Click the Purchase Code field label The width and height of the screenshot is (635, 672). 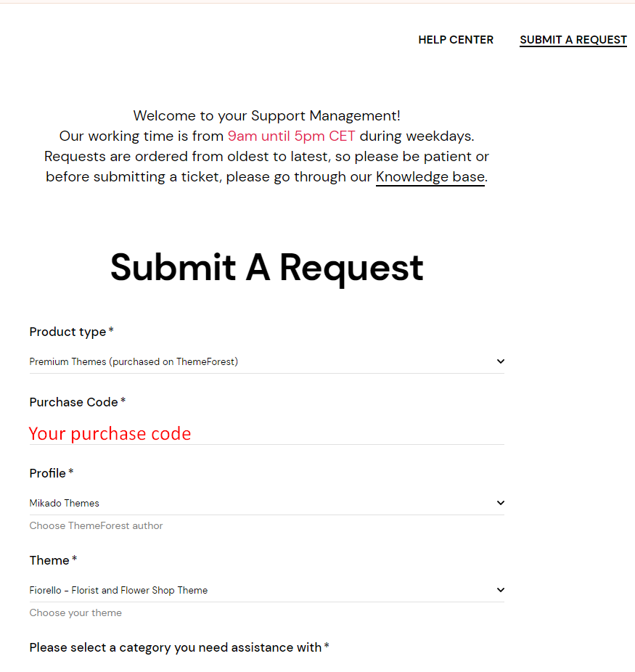pos(77,402)
